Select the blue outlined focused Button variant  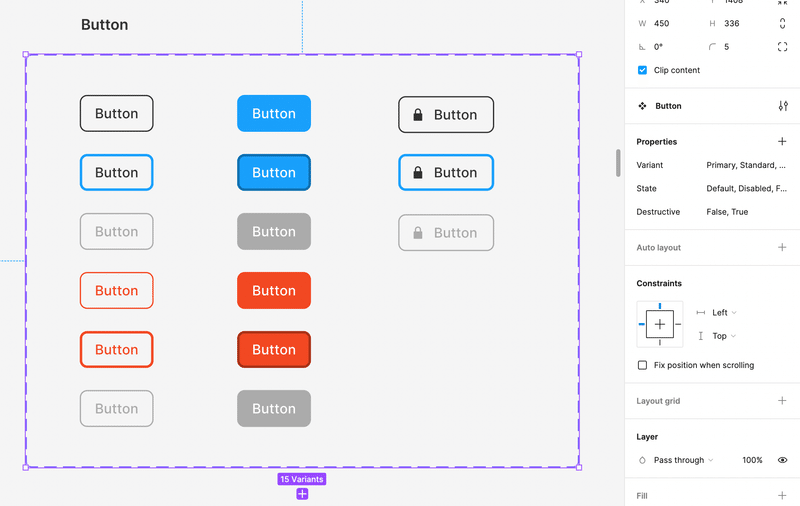pos(116,172)
